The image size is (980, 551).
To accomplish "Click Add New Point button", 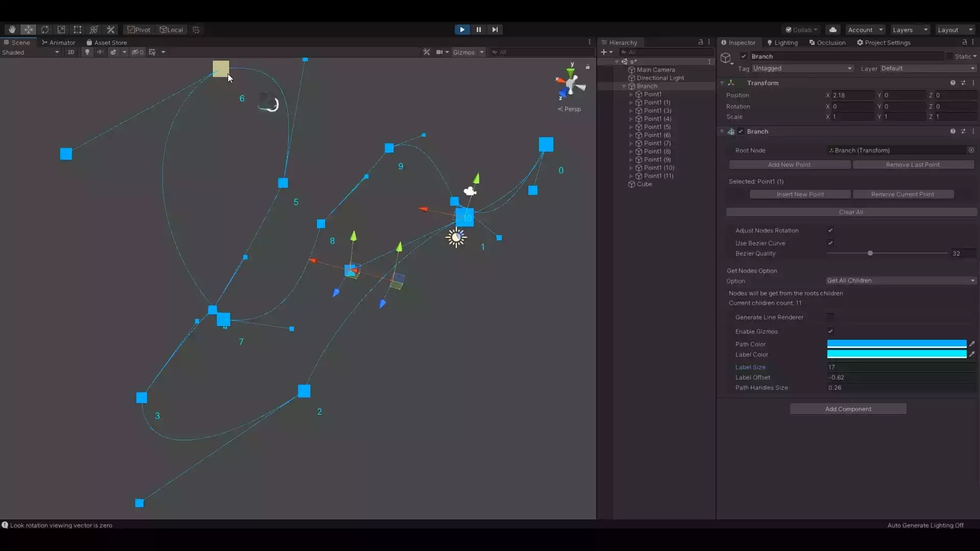I will (x=789, y=165).
